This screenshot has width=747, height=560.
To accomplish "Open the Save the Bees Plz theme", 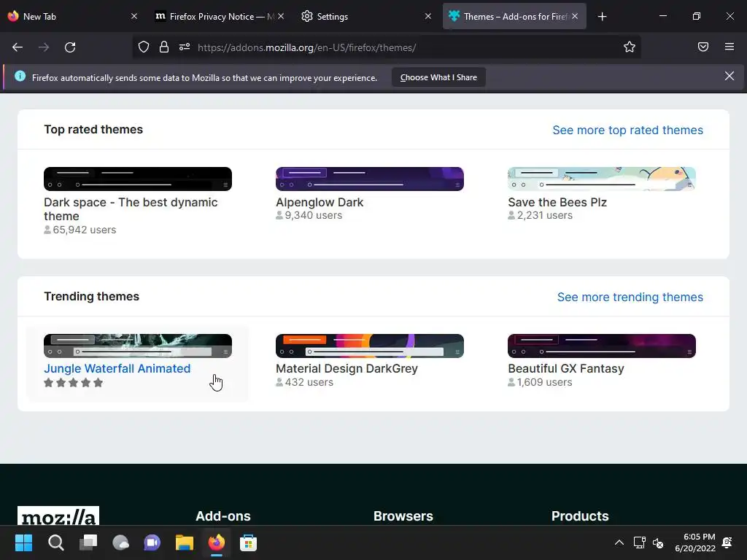I will pyautogui.click(x=557, y=203).
